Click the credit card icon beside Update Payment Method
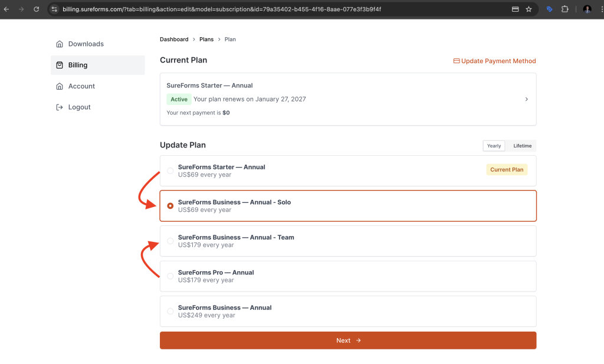The width and height of the screenshot is (604, 364). 457,61
